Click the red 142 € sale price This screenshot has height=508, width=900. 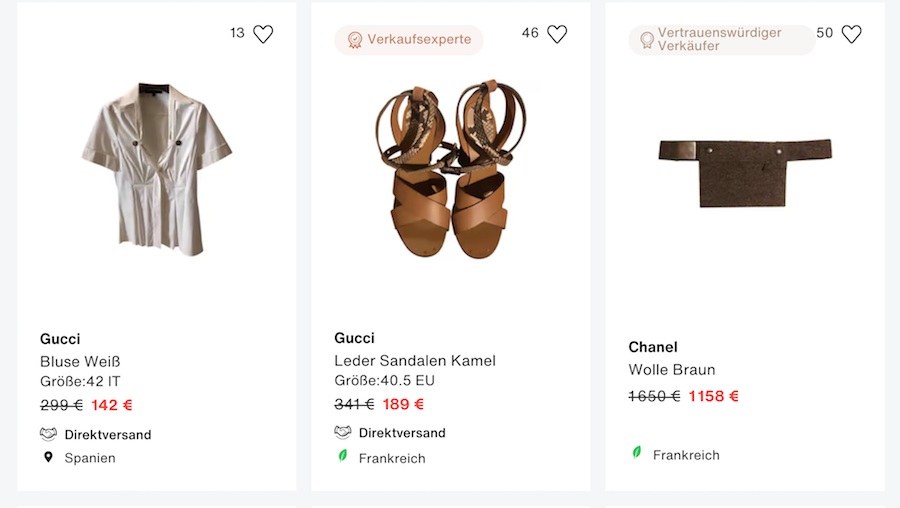(112, 405)
